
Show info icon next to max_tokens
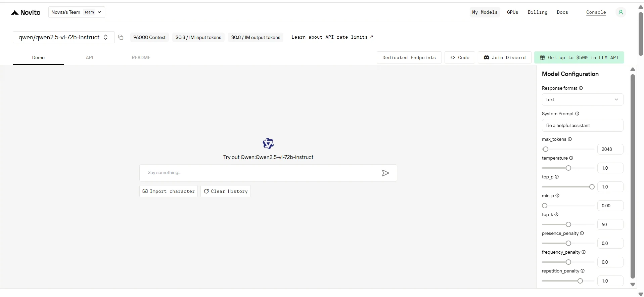click(x=570, y=139)
